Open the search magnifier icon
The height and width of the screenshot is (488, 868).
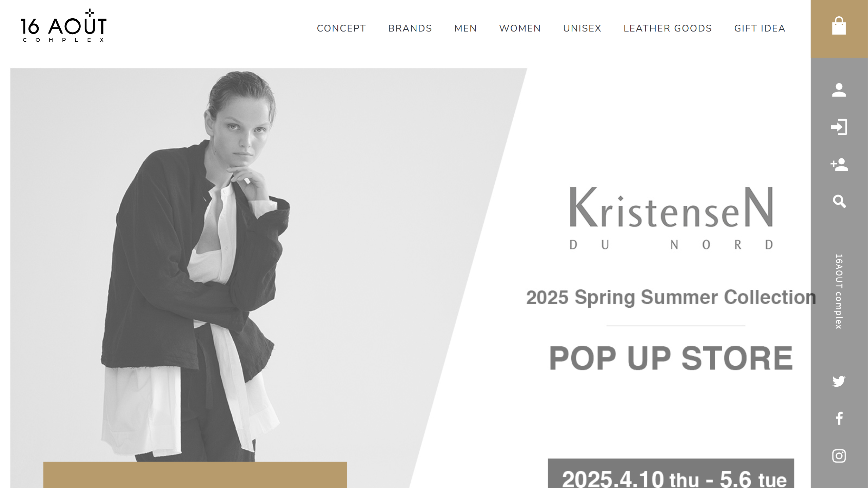839,201
